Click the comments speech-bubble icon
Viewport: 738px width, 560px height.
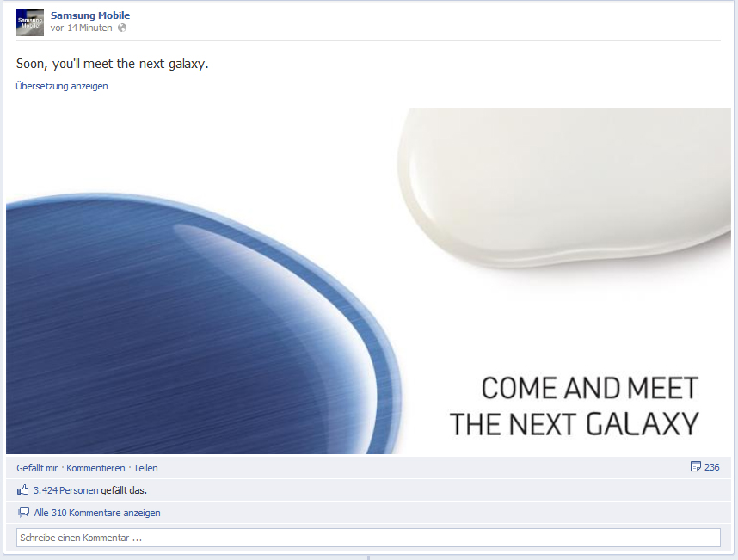(x=23, y=513)
